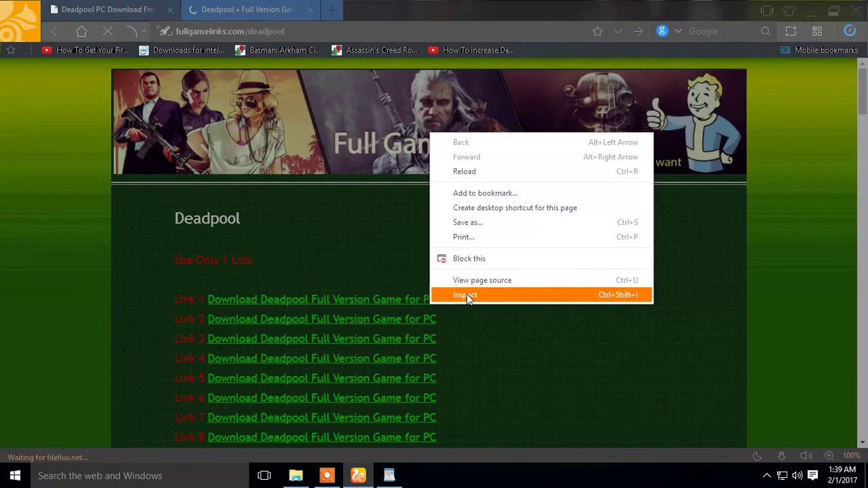Open Link 8 Download Deadpool link
The width and height of the screenshot is (868, 488).
pyautogui.click(x=322, y=437)
